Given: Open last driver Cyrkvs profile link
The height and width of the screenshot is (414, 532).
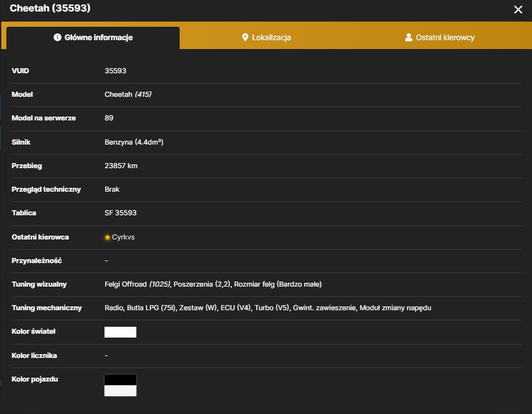Looking at the screenshot, I should tap(123, 237).
